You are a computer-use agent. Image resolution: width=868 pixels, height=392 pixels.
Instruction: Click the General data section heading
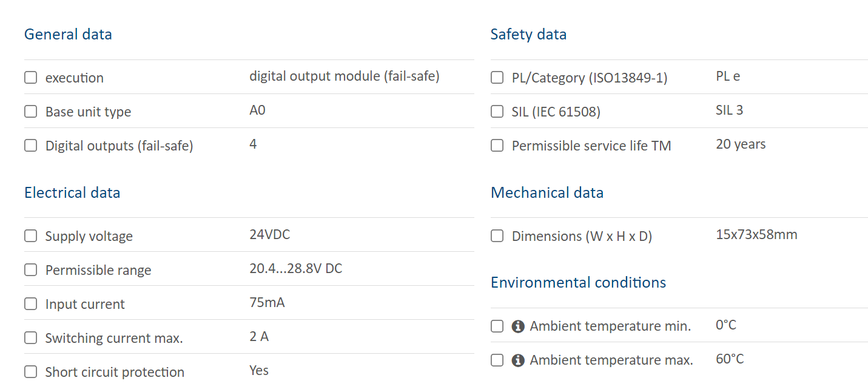coord(68,34)
